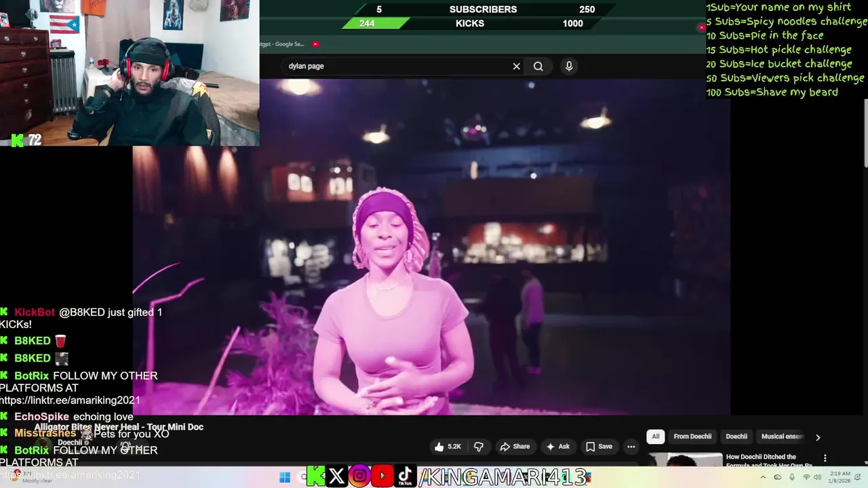Dislike the Doechii video
868x488 pixels.
click(x=479, y=447)
